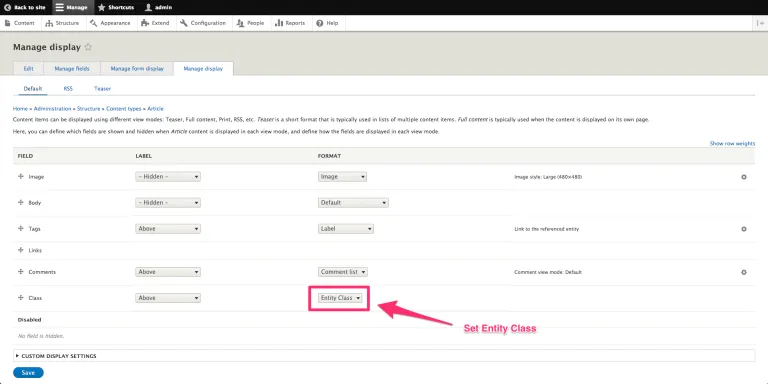Grab the Comments row drag handle

pyautogui.click(x=21, y=271)
